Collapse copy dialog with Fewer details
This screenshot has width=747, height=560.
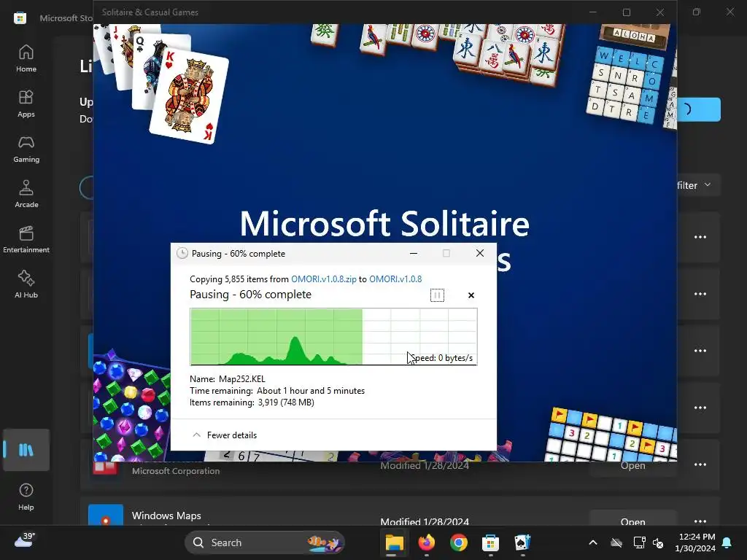click(x=225, y=435)
